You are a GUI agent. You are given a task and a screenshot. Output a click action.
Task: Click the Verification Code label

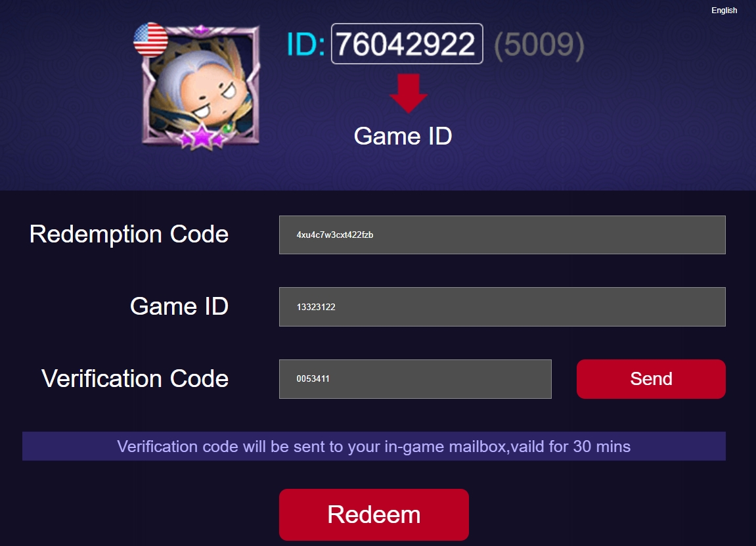[135, 378]
